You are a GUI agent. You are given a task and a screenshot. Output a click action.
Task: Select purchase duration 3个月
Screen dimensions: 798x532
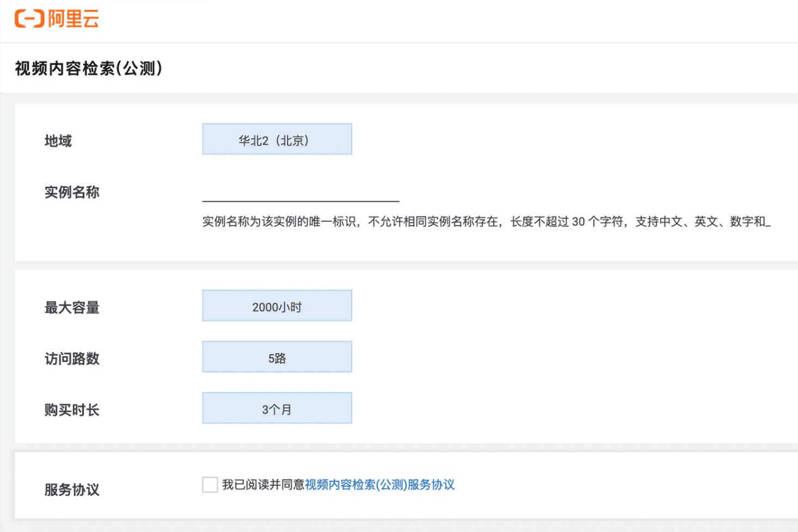click(x=277, y=408)
